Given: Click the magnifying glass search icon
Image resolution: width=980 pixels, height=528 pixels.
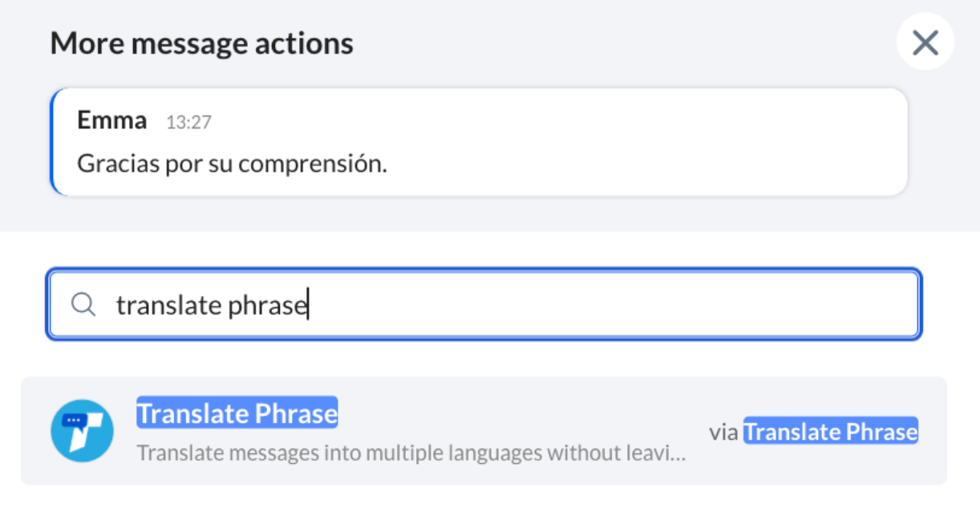Looking at the screenshot, I should [83, 304].
